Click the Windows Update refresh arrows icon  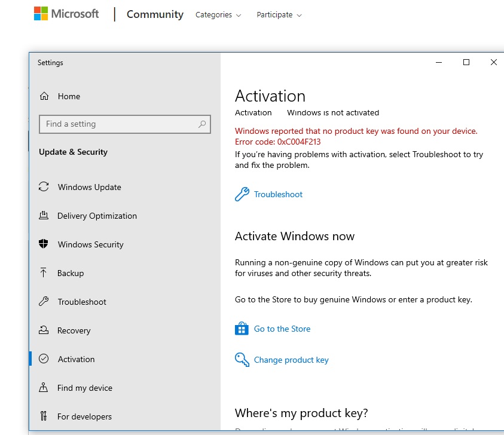click(44, 186)
